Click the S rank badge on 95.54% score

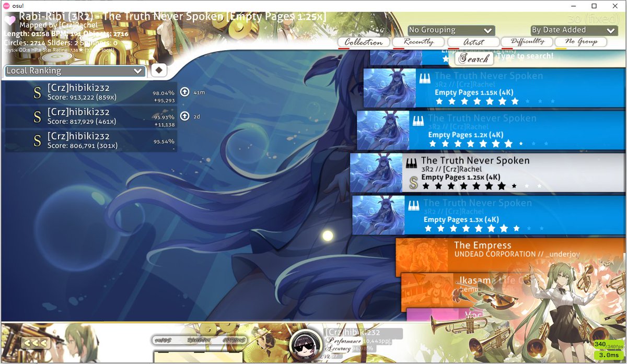pos(37,141)
